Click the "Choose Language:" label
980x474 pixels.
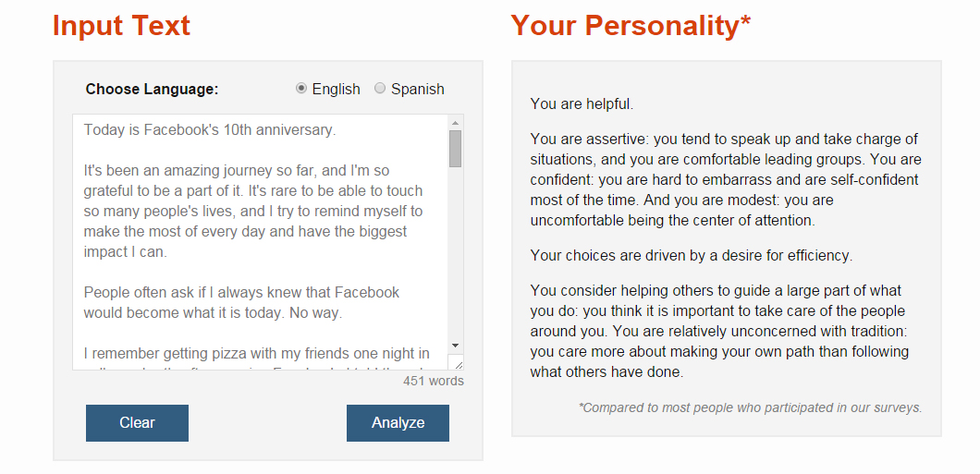pyautogui.click(x=152, y=90)
